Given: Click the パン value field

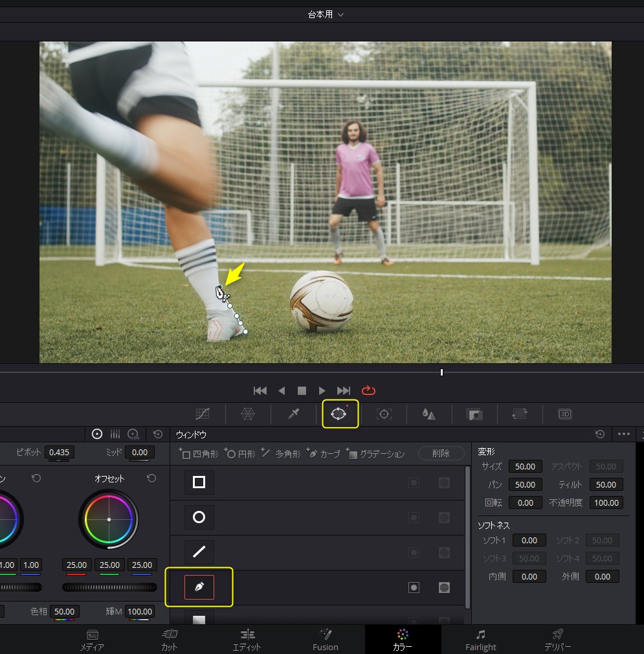Looking at the screenshot, I should coord(525,484).
